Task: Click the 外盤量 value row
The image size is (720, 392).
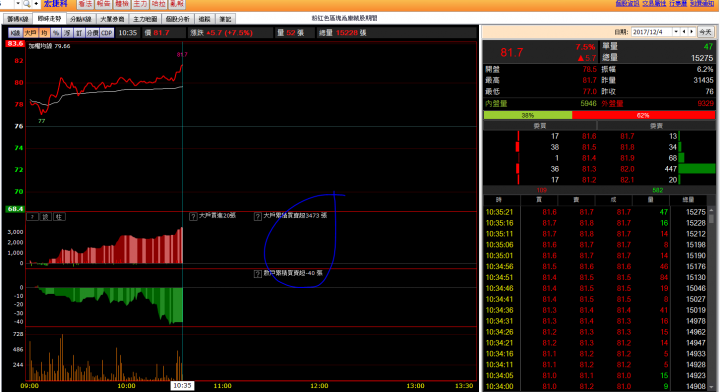Action: 658,104
